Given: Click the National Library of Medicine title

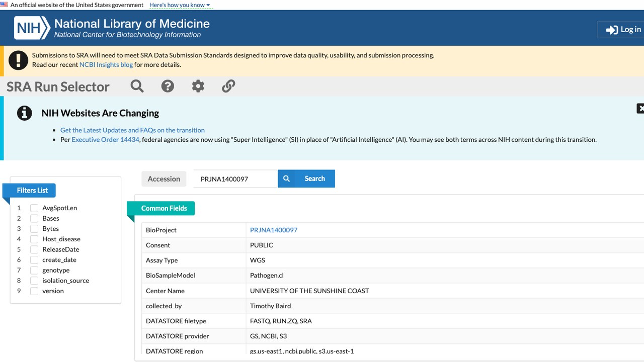Looking at the screenshot, I should tap(132, 24).
